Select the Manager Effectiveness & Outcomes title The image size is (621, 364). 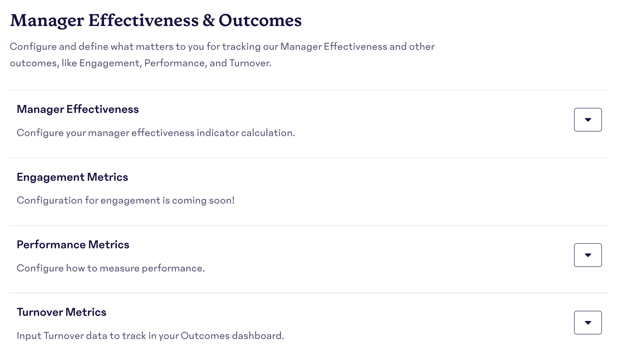(156, 20)
